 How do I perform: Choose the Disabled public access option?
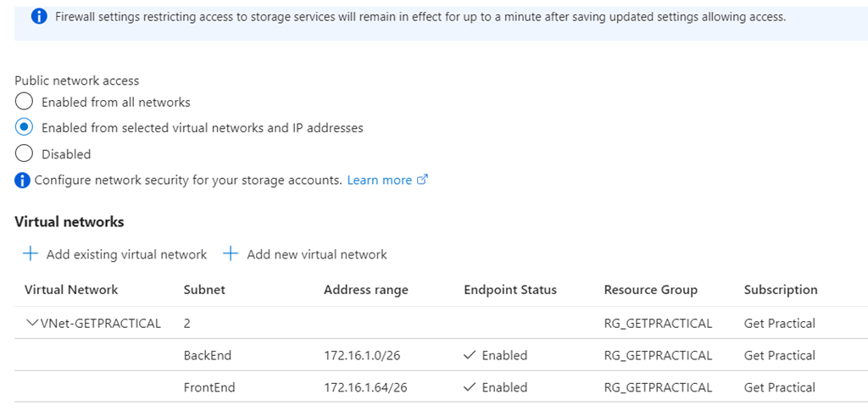[x=25, y=154]
